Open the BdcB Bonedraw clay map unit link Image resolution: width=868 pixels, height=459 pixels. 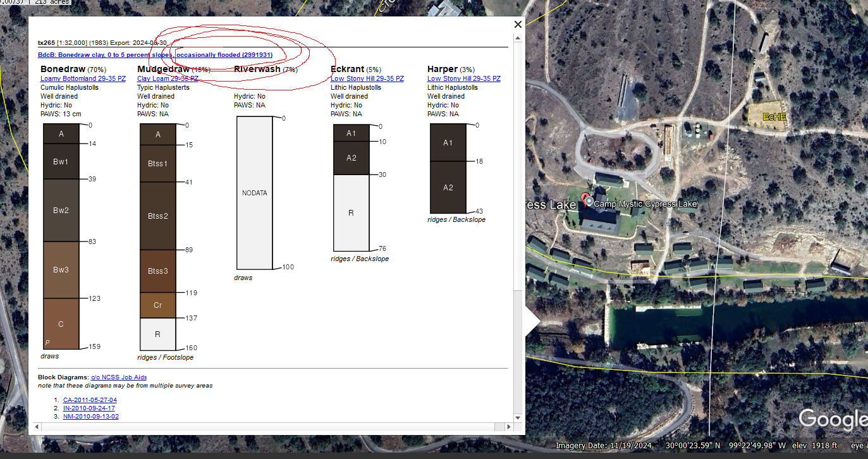[x=155, y=55]
